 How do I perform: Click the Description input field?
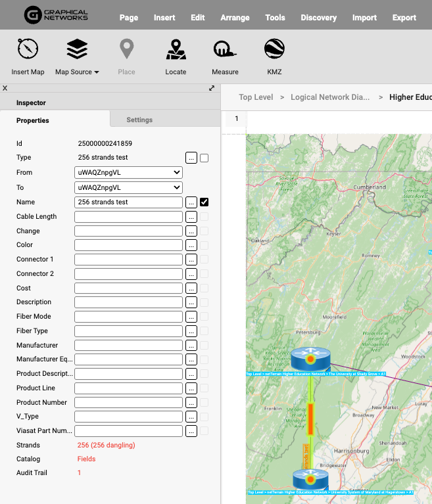(128, 302)
